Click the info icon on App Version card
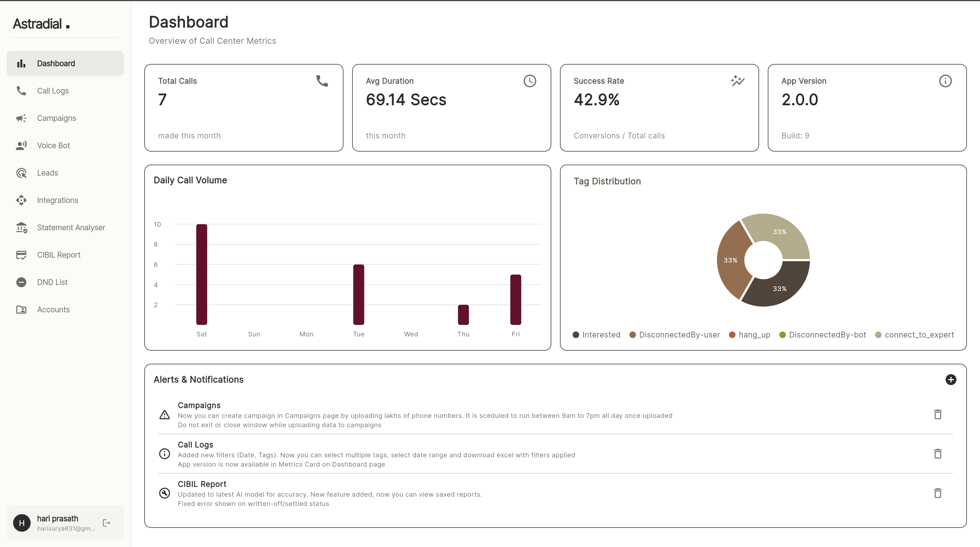 click(945, 81)
